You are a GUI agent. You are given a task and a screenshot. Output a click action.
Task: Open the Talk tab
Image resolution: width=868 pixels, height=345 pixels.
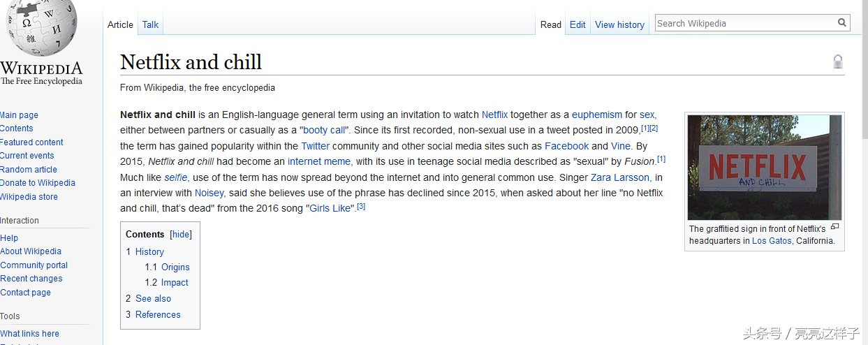150,24
